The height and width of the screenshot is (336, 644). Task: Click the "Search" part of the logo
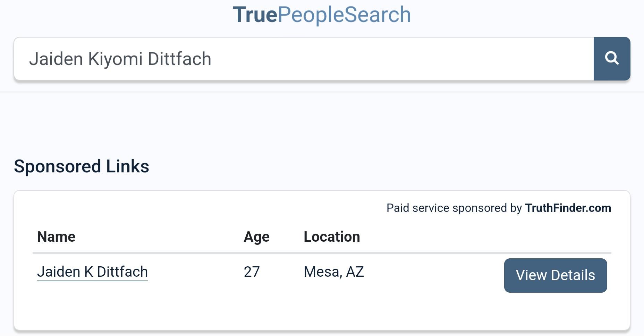pyautogui.click(x=377, y=15)
